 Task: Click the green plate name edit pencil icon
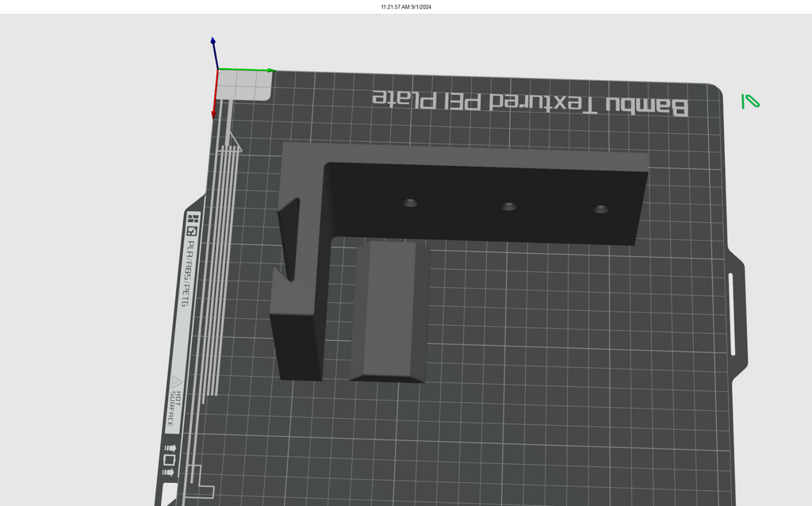click(750, 101)
